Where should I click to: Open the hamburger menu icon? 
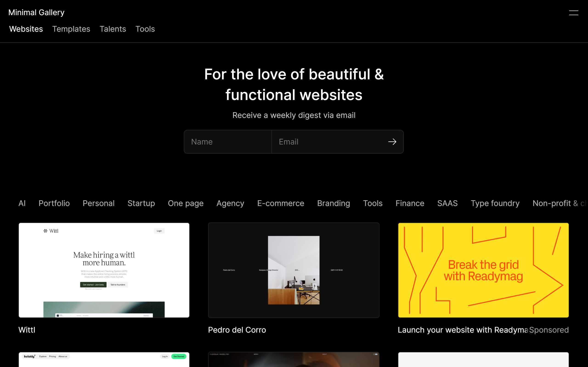point(574,13)
